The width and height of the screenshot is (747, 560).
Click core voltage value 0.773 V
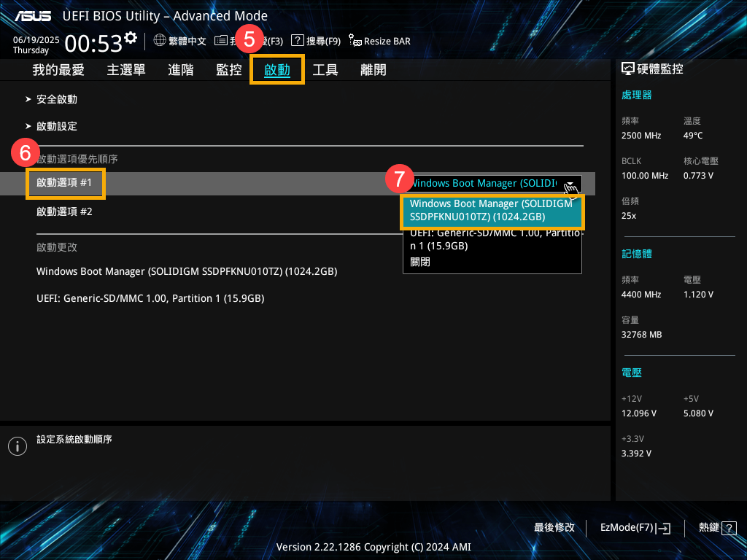[x=698, y=176]
